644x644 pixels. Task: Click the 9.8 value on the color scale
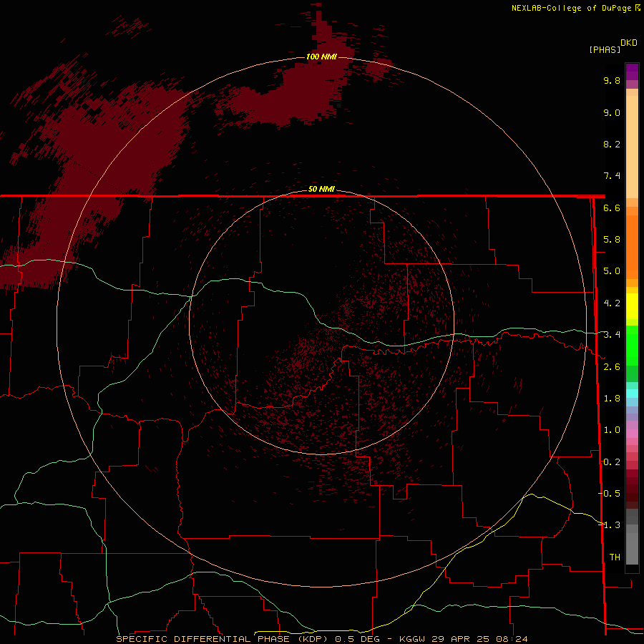click(612, 80)
